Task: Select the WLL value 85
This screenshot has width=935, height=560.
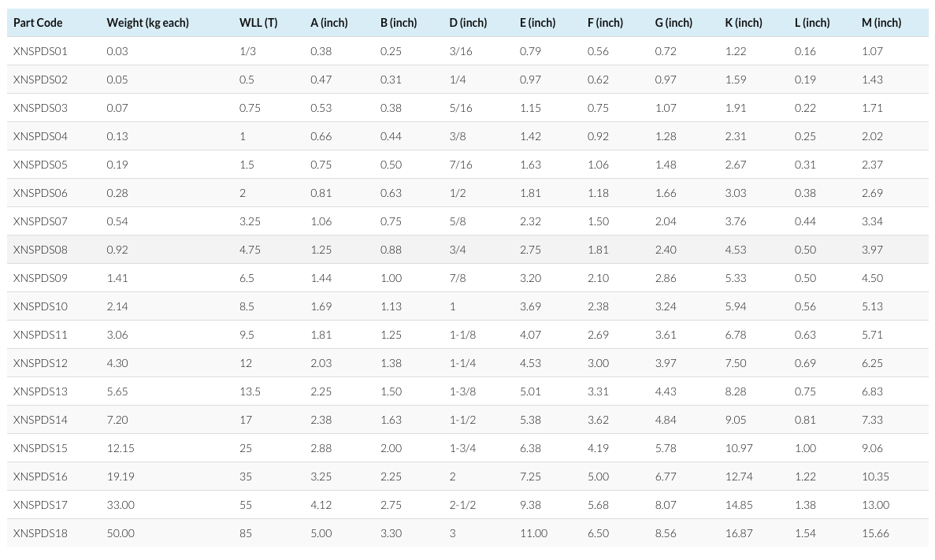Action: (246, 533)
